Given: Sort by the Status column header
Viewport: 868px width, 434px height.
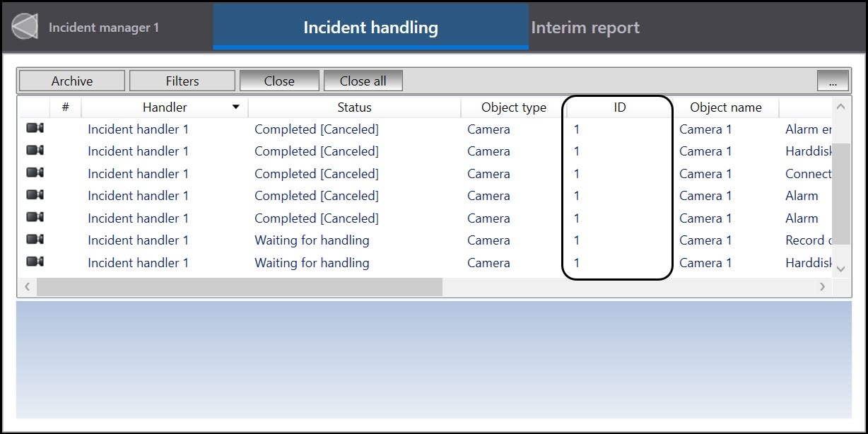Looking at the screenshot, I should (x=354, y=107).
